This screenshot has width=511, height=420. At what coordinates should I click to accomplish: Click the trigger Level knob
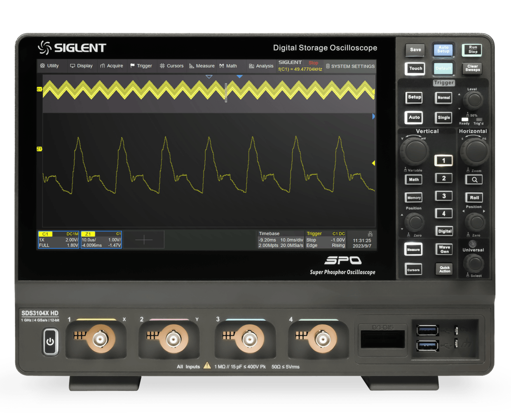pyautogui.click(x=473, y=100)
